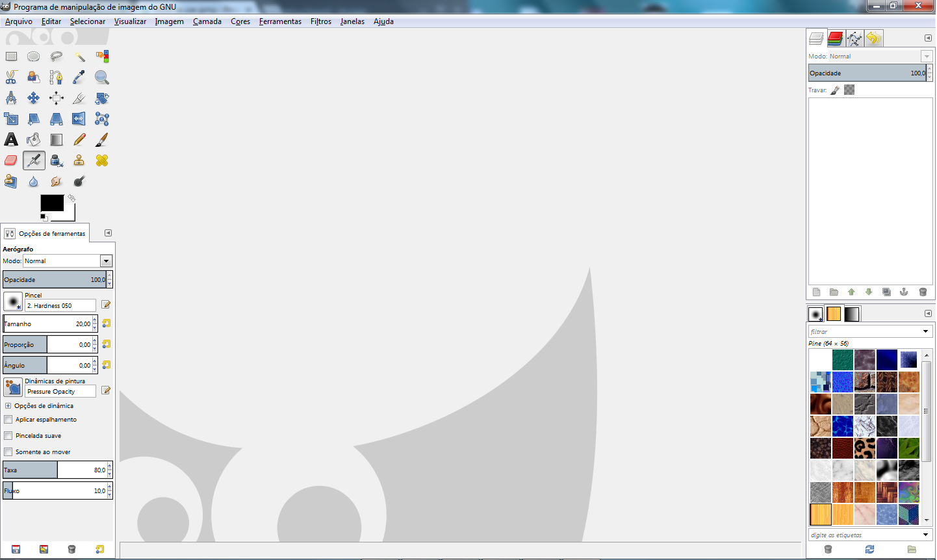Select the Measure compass tool
Screen dimensions: 937x560
11,98
